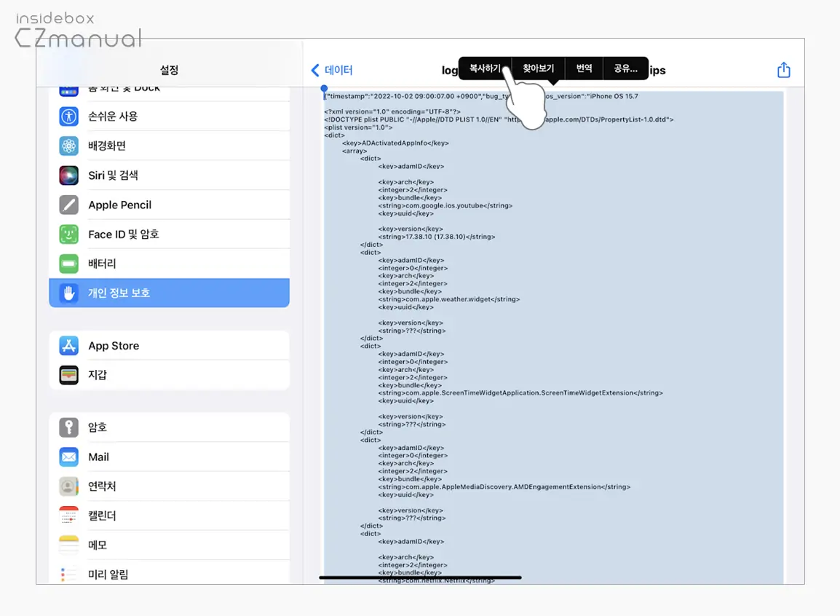Tap the Notes (메모) icon
Viewport: 840px width, 616px height.
point(68,545)
